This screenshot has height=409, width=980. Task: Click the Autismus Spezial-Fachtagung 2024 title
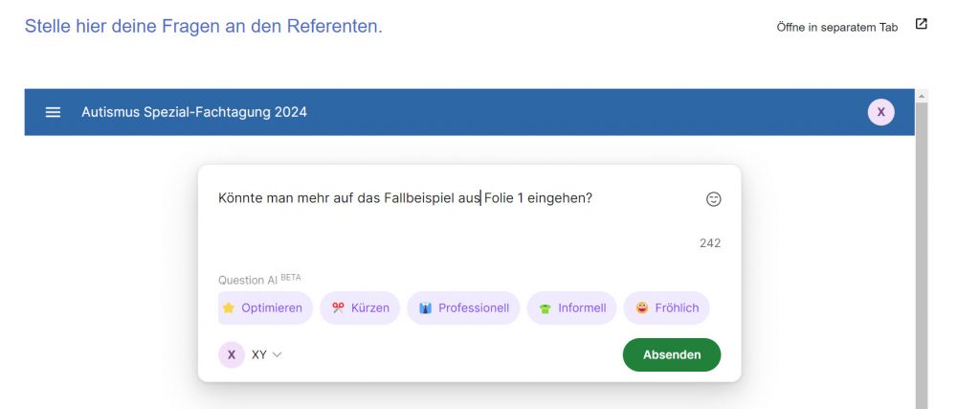click(x=193, y=112)
